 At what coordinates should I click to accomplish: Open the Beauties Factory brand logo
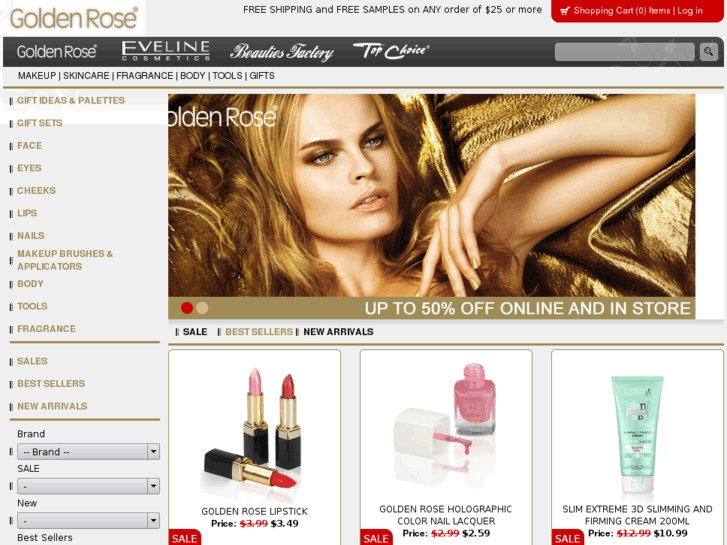tap(282, 52)
